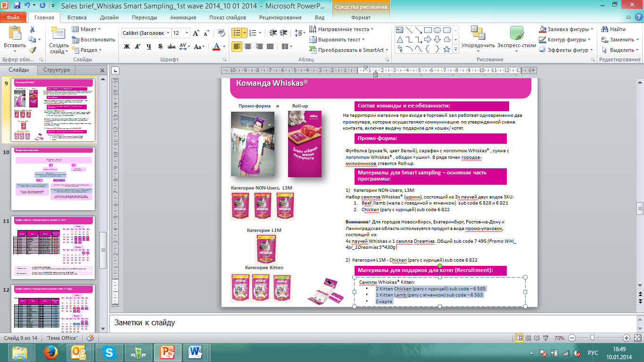Switch to slide sorter view icon

(x=528, y=338)
